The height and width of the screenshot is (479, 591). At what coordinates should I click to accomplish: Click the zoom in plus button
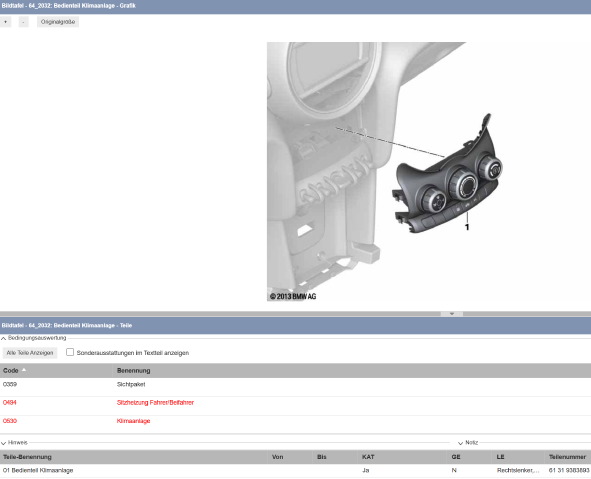coord(6,22)
